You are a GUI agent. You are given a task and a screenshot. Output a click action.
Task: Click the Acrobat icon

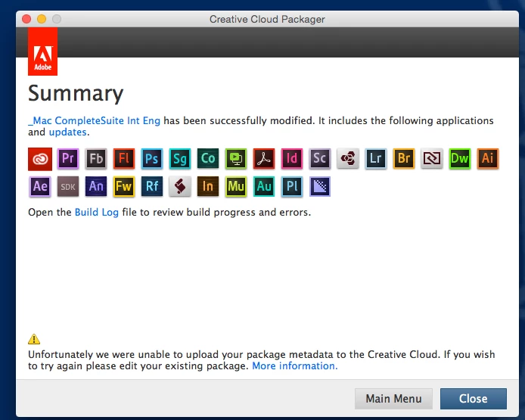point(264,158)
